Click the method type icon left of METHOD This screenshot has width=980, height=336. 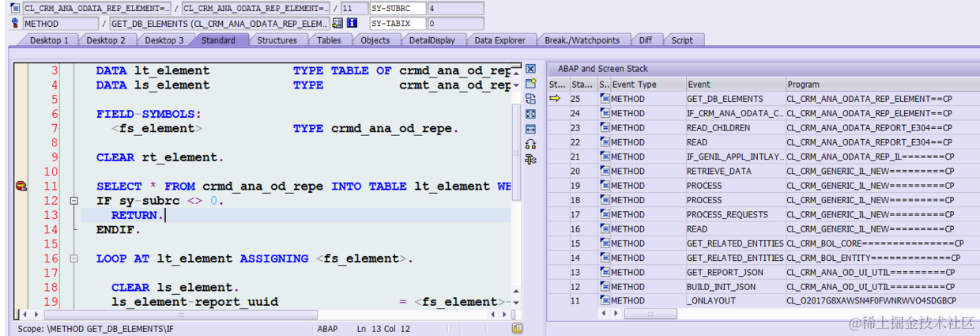15,24
